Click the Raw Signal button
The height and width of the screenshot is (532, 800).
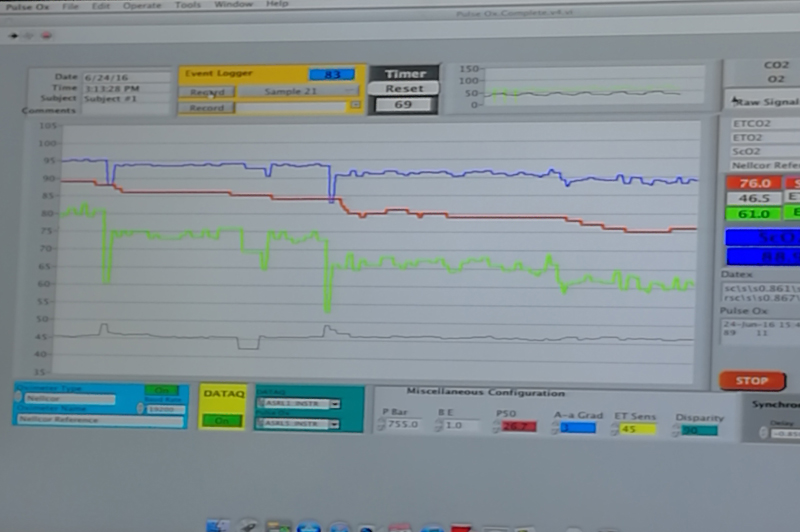click(x=763, y=102)
